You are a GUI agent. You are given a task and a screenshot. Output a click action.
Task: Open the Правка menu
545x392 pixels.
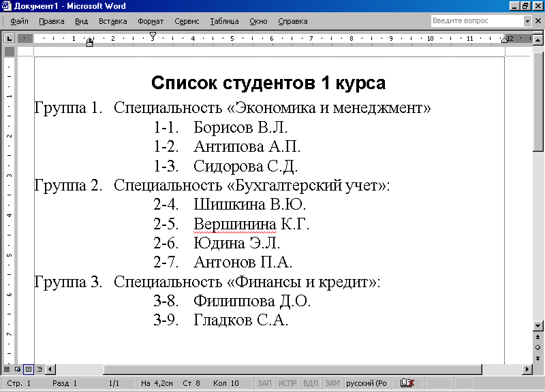tap(52, 21)
